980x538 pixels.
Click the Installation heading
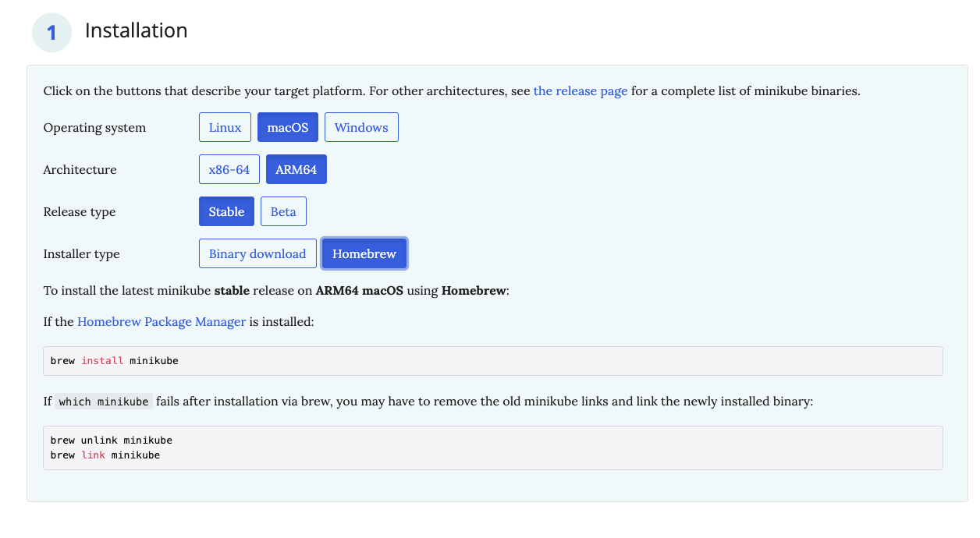137,30
